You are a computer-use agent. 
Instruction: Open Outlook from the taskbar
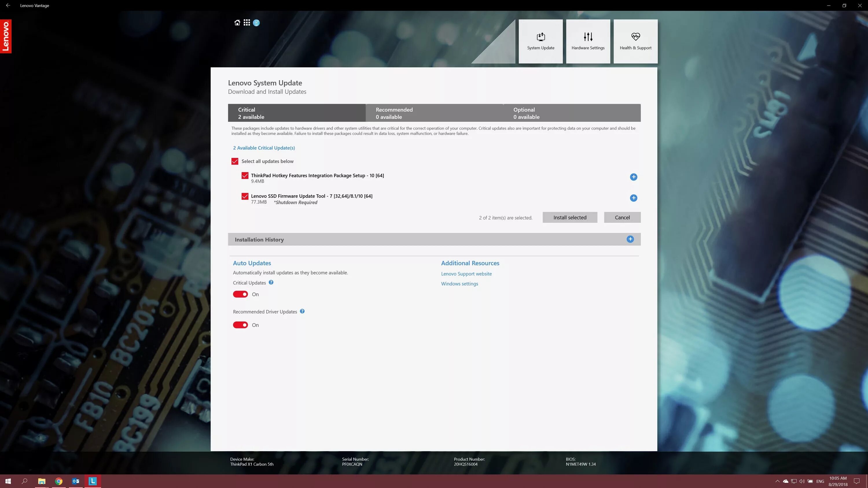(76, 481)
